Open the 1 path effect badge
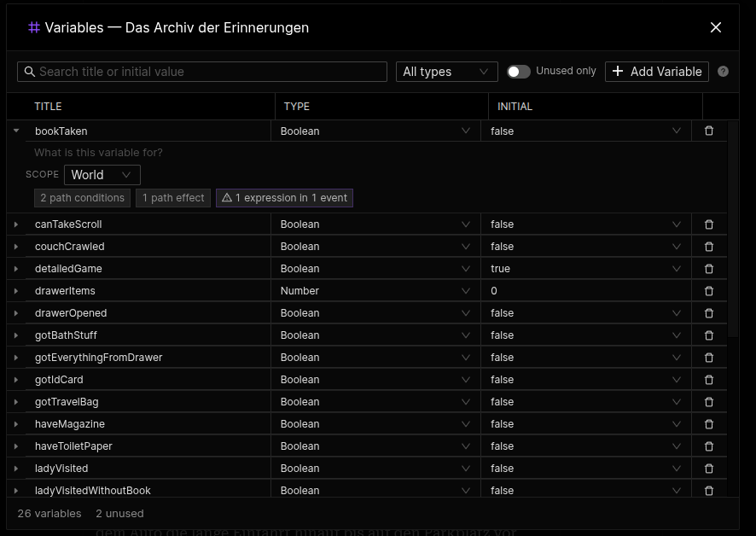Image resolution: width=756 pixels, height=536 pixels. point(173,198)
